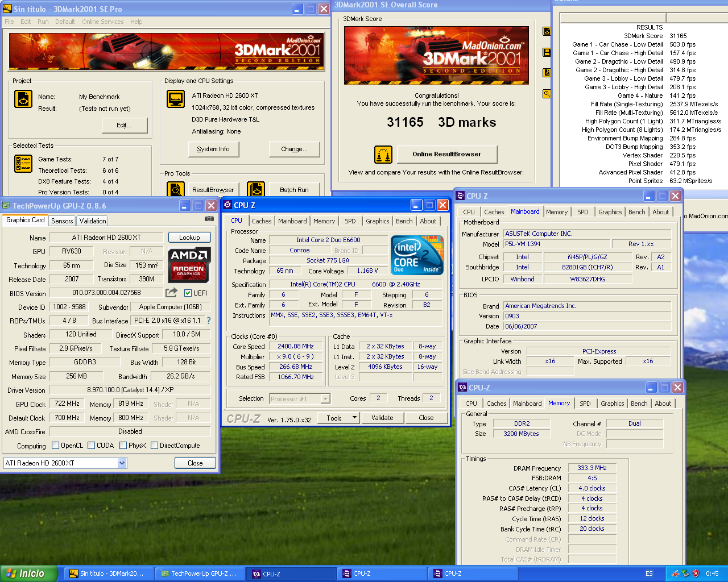Screen dimensions: 728x582
Task: Click the CPU-Z title bar icon of the Mainboard window
Action: (460, 196)
